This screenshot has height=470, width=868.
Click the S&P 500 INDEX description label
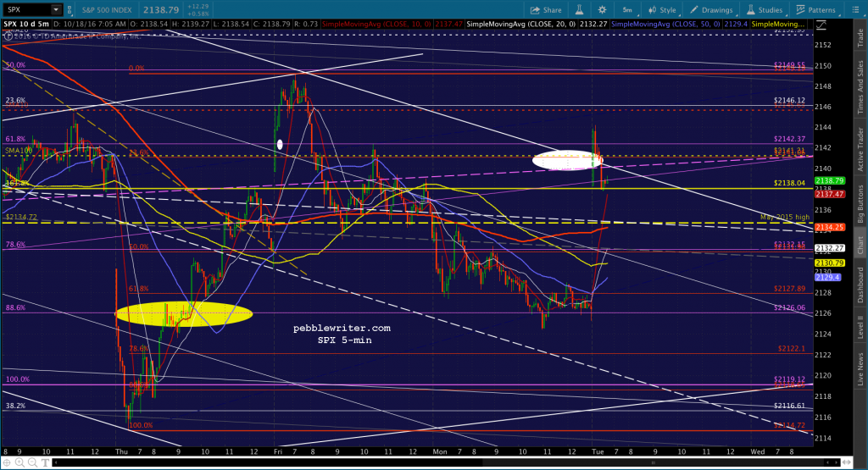point(107,10)
